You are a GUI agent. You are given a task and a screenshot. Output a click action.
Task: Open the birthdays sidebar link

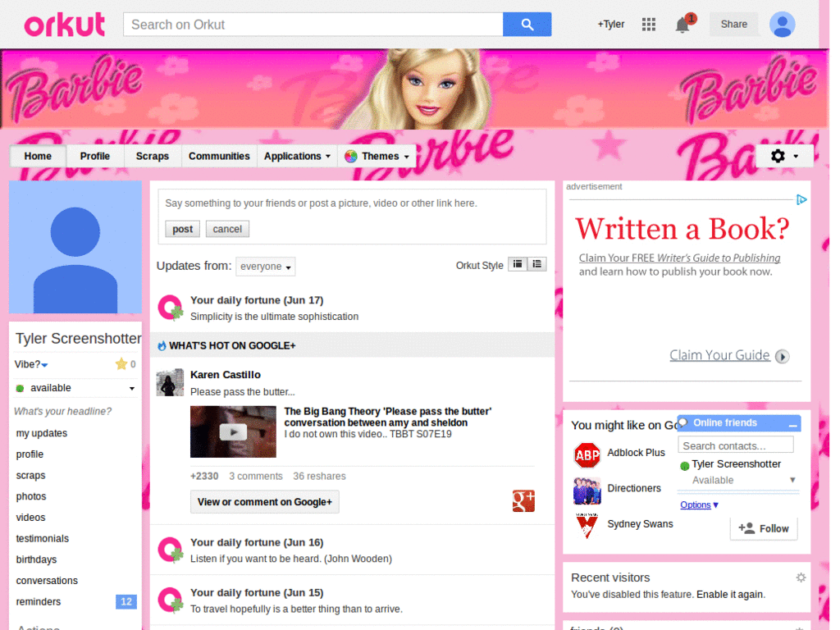coord(36,559)
